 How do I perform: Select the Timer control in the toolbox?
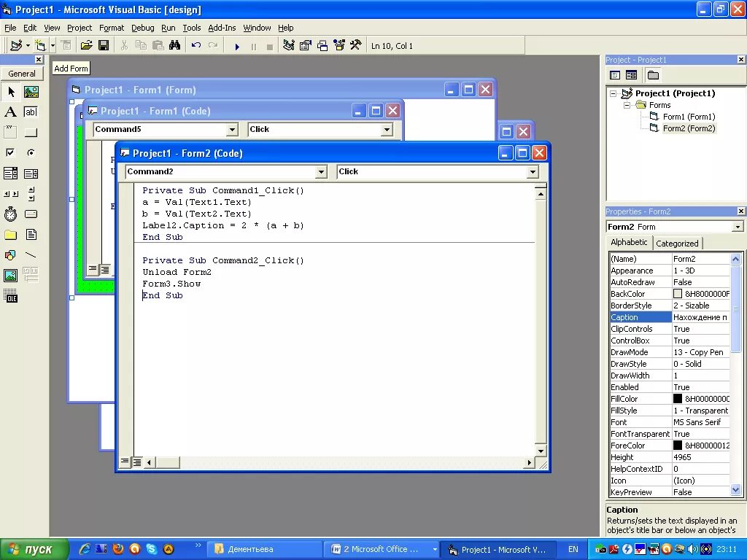11,214
